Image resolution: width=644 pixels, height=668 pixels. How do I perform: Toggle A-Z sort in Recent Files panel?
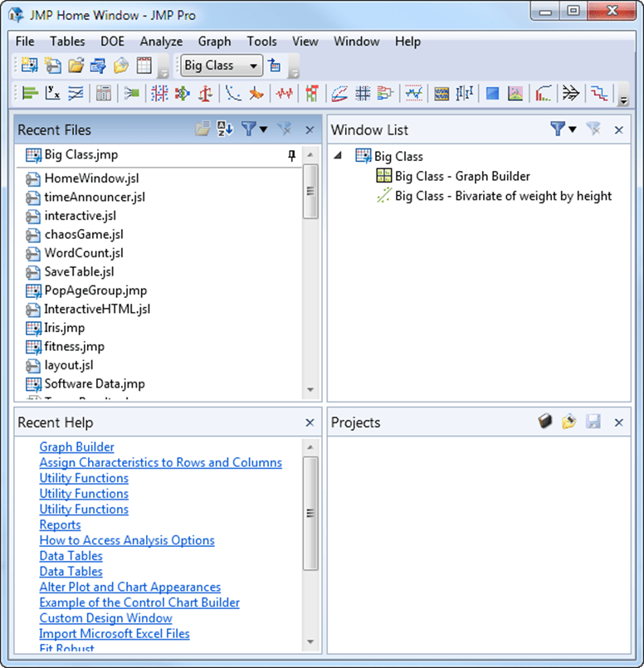pyautogui.click(x=224, y=129)
